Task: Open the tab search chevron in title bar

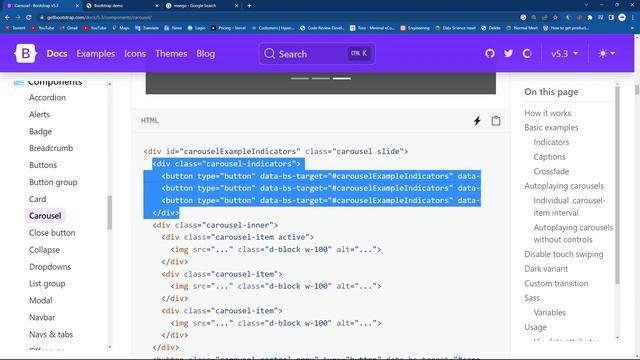Action: coord(586,5)
